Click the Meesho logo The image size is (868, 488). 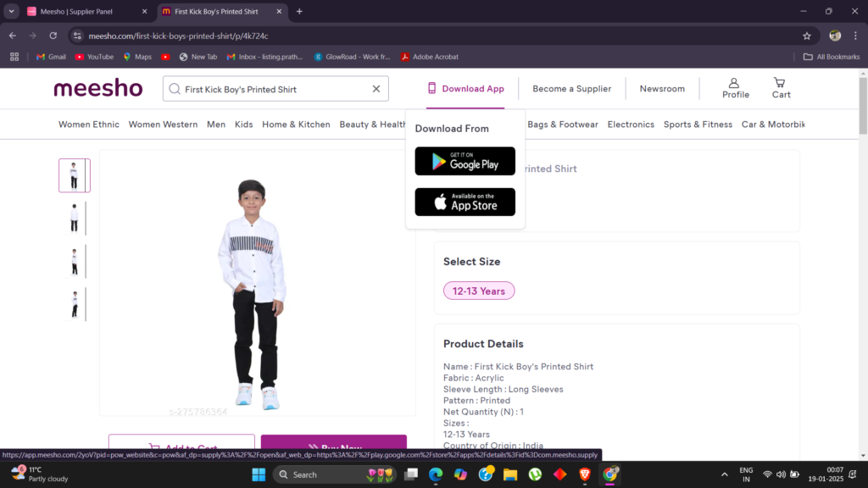coord(98,88)
